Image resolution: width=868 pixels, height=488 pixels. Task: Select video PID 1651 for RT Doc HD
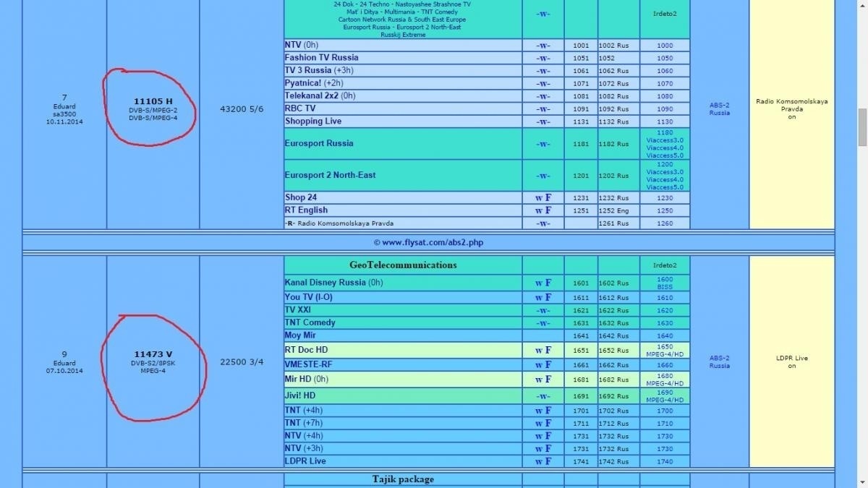(581, 351)
